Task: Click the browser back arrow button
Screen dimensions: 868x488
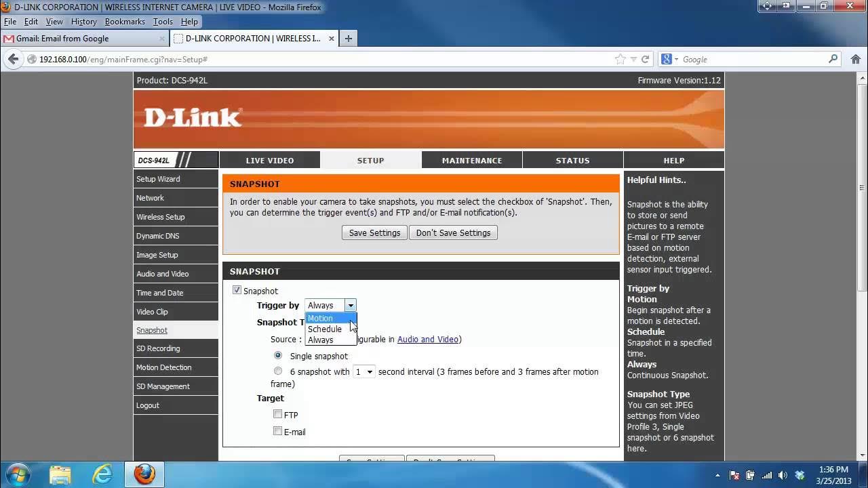Action: point(13,59)
